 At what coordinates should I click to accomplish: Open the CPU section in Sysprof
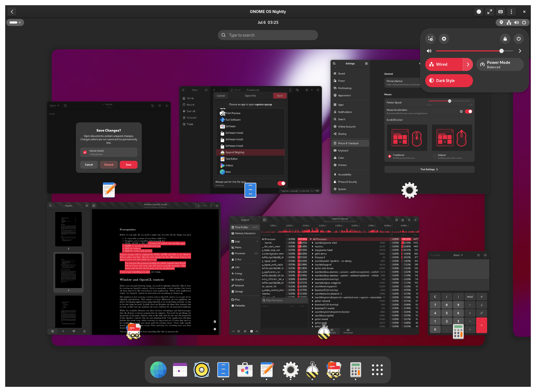click(237, 267)
